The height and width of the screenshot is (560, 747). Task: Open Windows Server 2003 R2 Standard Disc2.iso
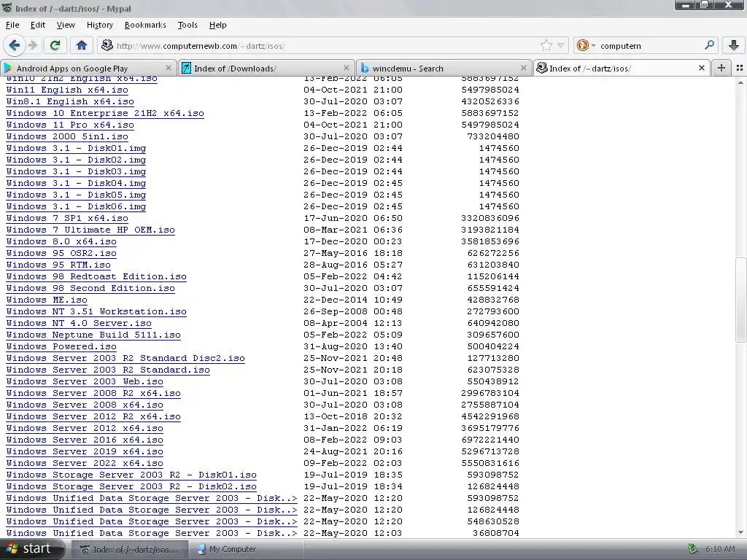(x=125, y=358)
